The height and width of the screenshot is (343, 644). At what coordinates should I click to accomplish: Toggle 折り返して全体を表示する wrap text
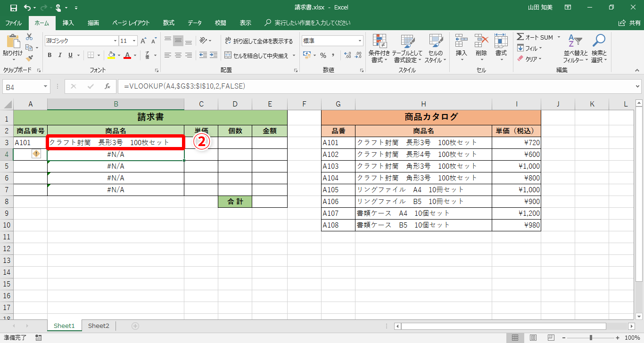[x=259, y=41]
